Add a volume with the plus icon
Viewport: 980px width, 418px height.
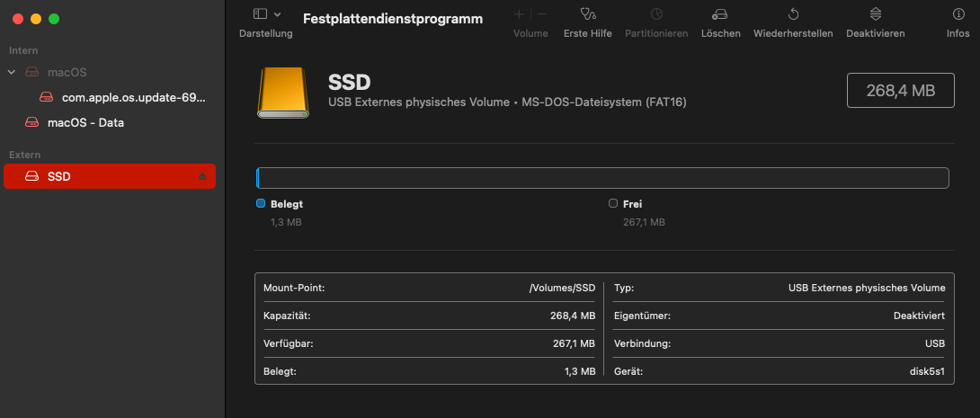519,13
